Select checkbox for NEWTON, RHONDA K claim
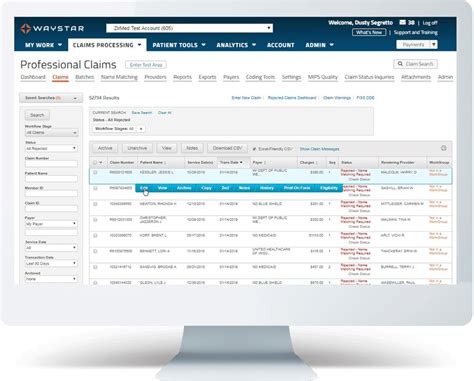This screenshot has width=474, height=381. tap(95, 204)
